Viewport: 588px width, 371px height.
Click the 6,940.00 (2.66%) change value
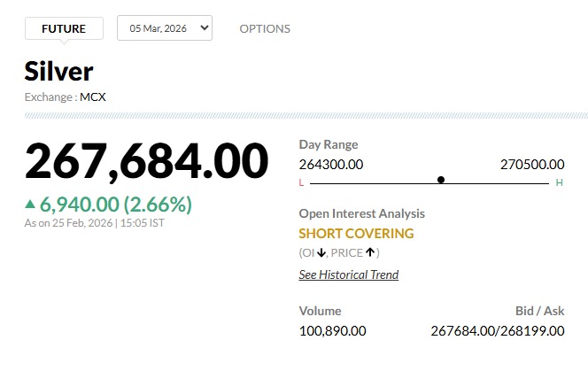116,205
